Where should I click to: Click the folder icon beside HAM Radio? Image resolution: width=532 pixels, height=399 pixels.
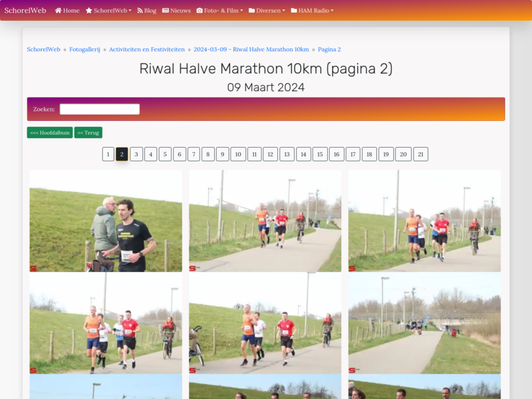pos(294,11)
